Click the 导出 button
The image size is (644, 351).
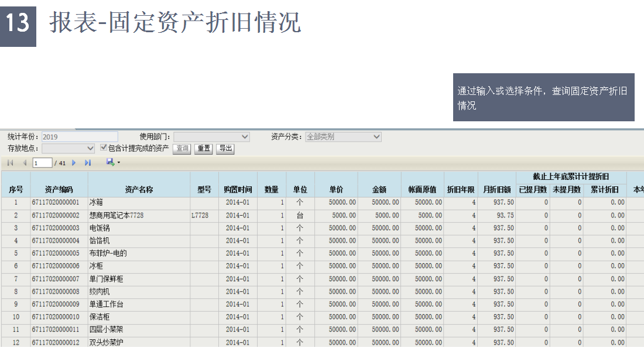(x=225, y=149)
